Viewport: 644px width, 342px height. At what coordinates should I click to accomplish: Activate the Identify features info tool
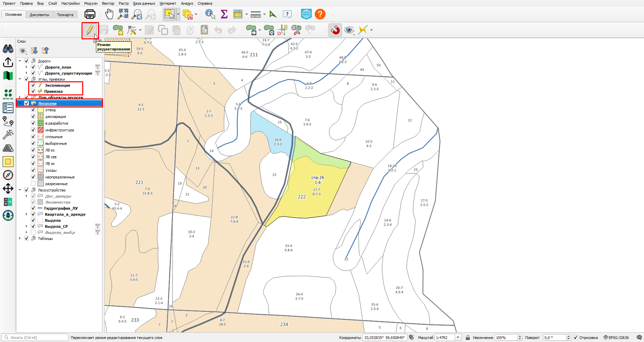click(210, 14)
